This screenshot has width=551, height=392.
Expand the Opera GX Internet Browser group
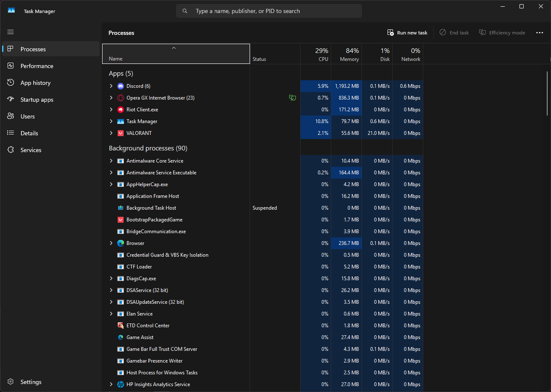111,98
